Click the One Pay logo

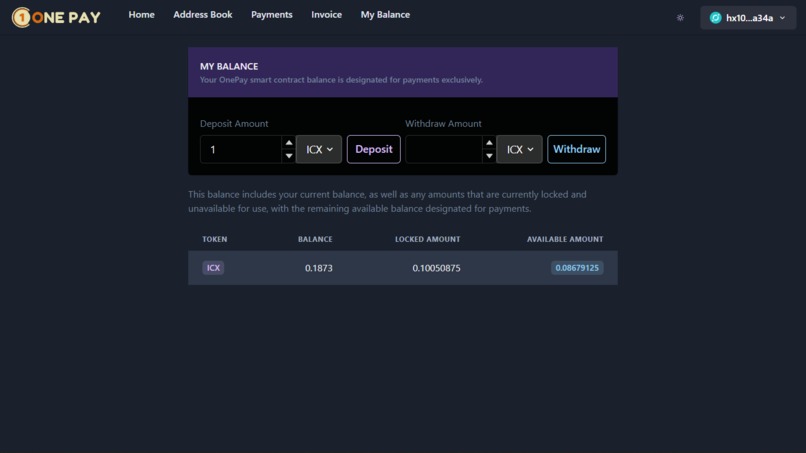[x=57, y=17]
